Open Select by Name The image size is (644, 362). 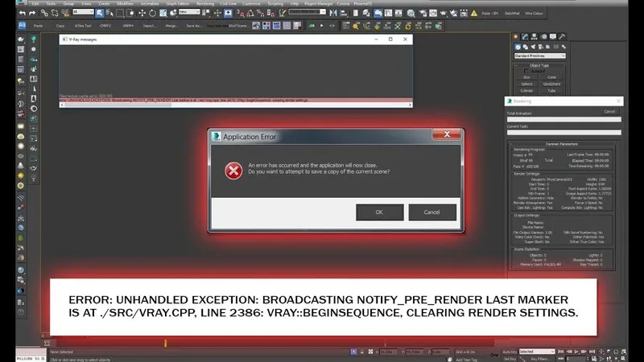[x=109, y=13]
